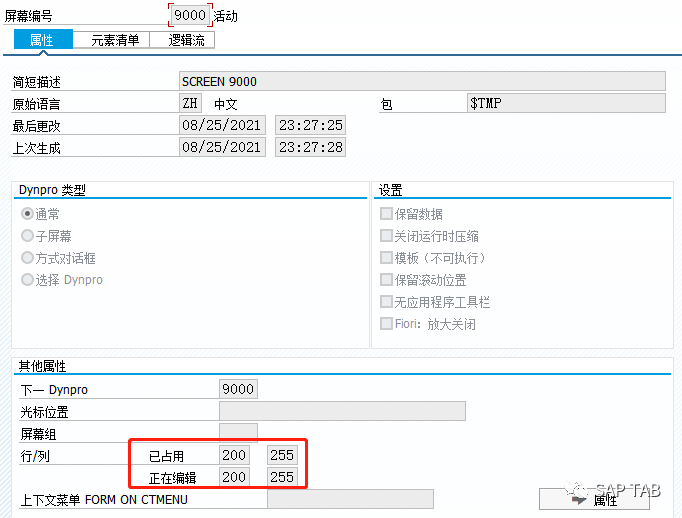This screenshot has height=518, width=682.
Task: Click the 行/列 label
Action: click(x=35, y=456)
